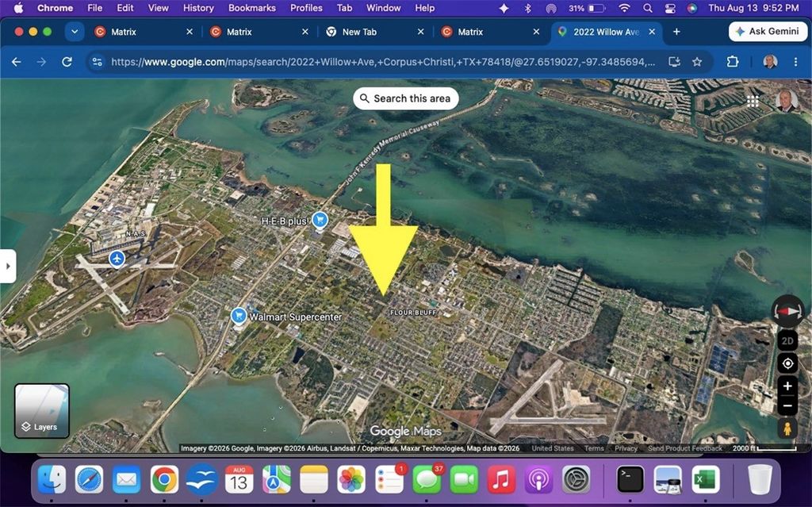Open Microsoft Excel from the Dock
The width and height of the screenshot is (812, 507).
click(x=705, y=478)
